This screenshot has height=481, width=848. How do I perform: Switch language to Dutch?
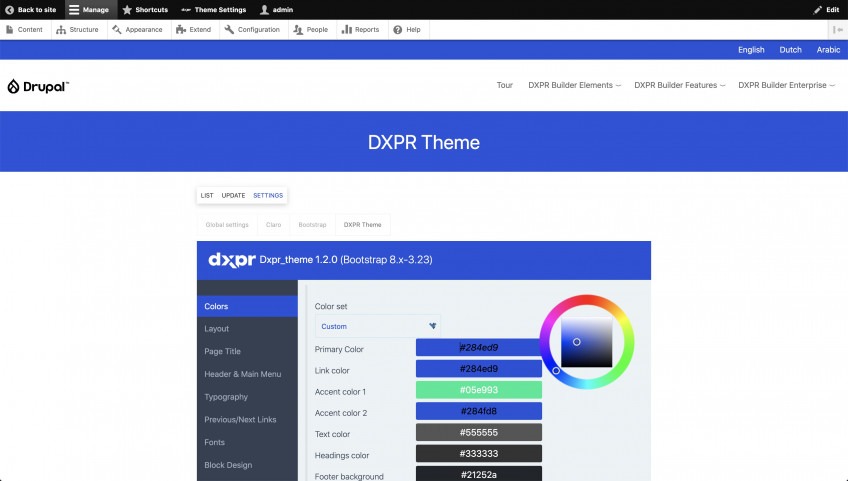(x=790, y=50)
